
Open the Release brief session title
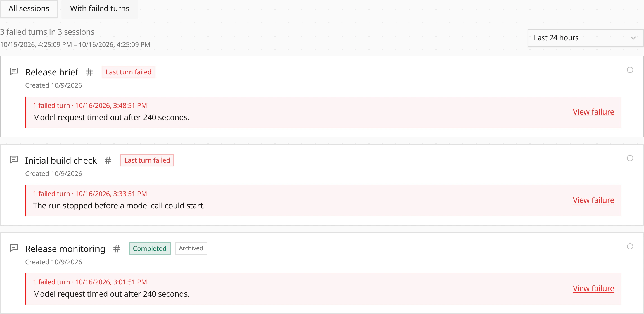point(52,72)
